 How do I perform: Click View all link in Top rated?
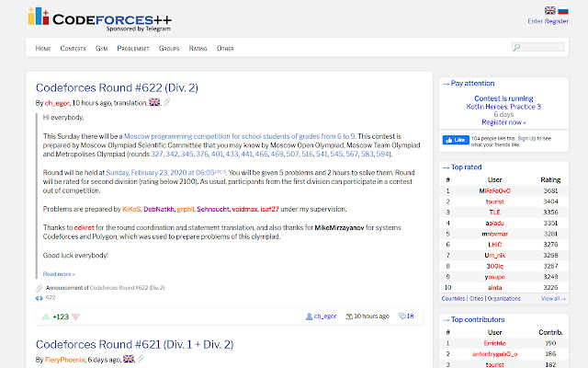[553, 298]
